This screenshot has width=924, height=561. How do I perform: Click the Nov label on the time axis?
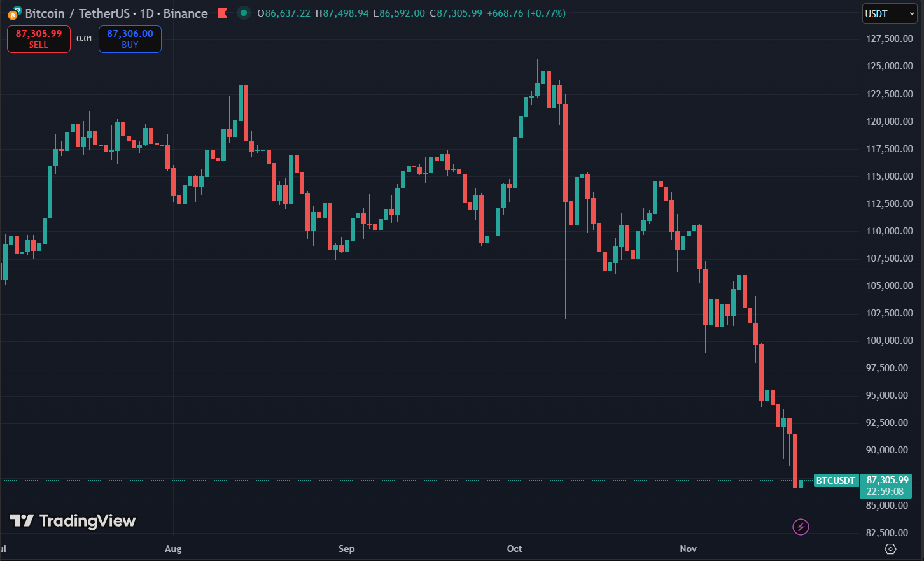pyautogui.click(x=688, y=548)
